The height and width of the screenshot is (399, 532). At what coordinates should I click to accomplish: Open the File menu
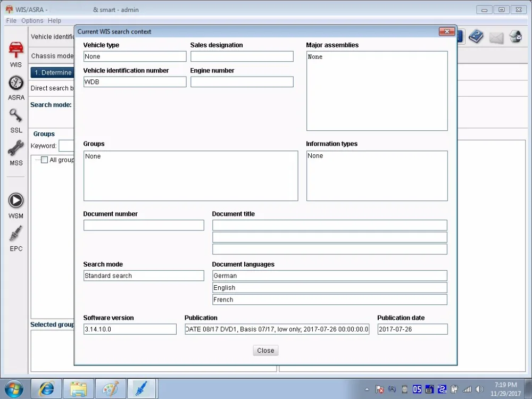click(11, 21)
